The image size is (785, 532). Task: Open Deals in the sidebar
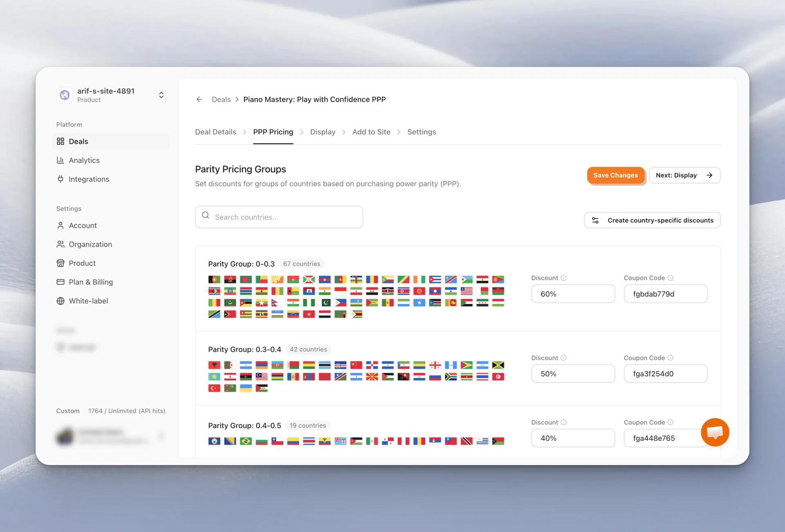[111, 141]
